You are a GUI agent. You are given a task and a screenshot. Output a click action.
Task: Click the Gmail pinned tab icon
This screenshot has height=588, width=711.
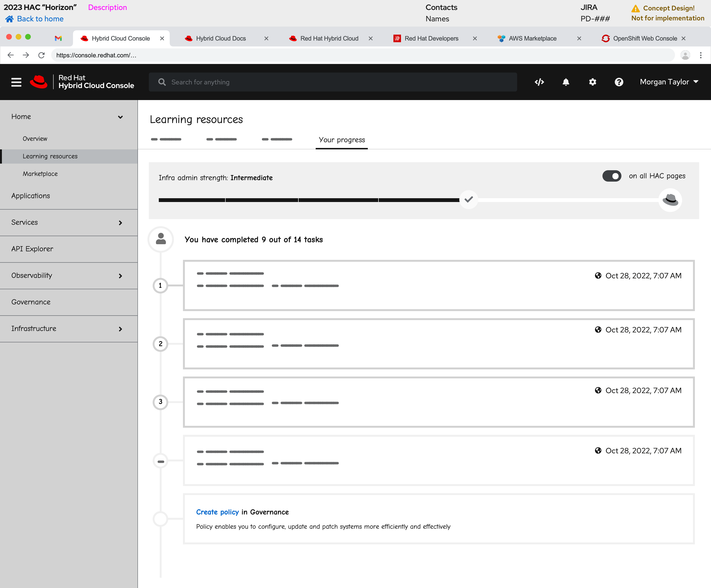[58, 38]
